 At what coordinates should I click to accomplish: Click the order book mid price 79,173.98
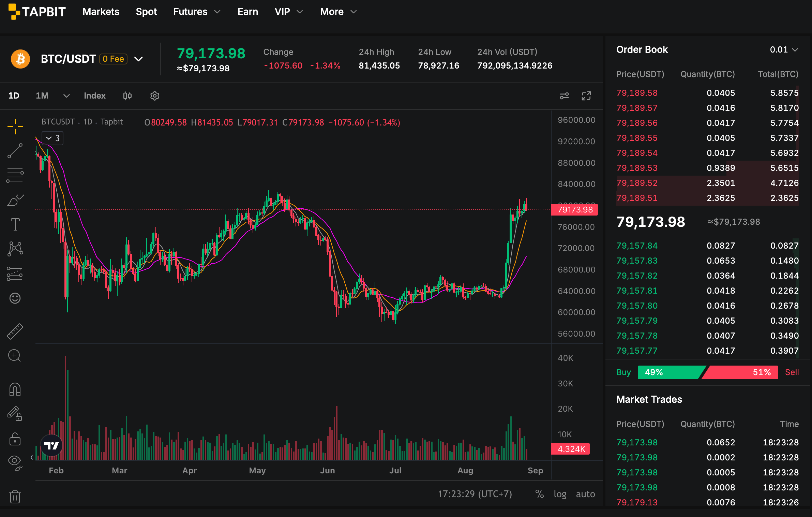[x=651, y=222]
